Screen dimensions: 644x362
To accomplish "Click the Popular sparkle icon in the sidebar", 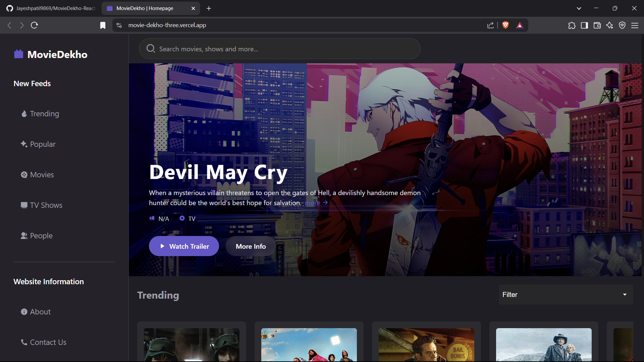I will 24,144.
